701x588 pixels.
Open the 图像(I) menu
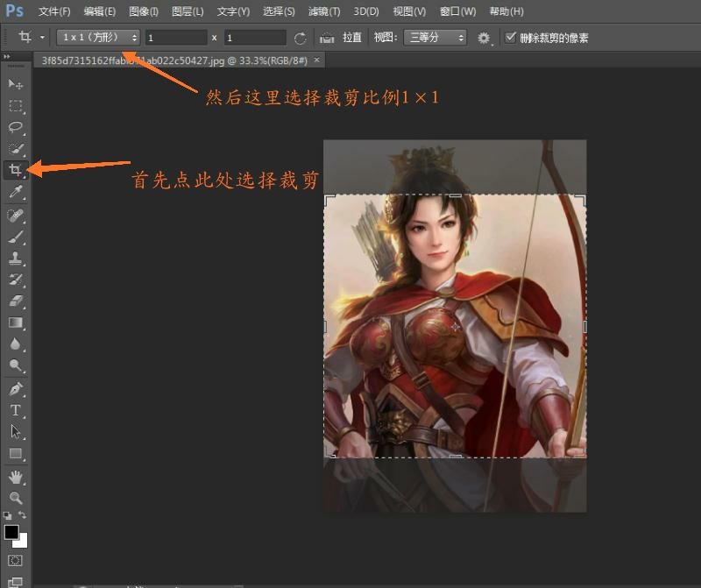tap(144, 11)
